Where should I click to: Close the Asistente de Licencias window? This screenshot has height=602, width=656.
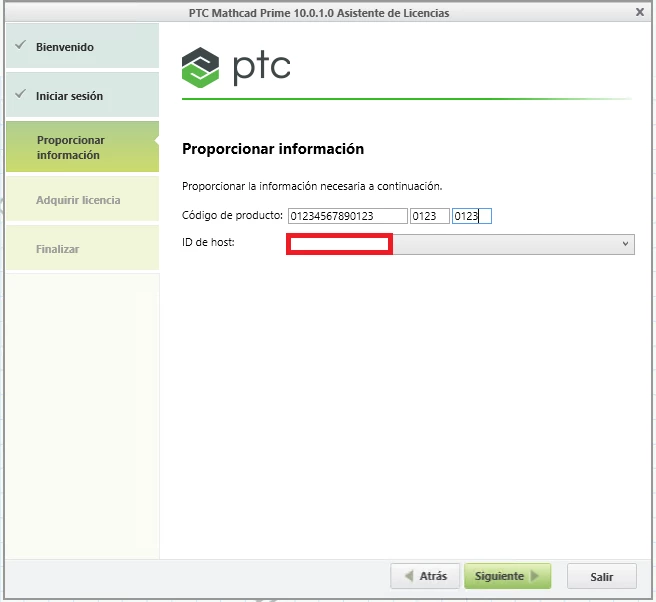pyautogui.click(x=640, y=12)
